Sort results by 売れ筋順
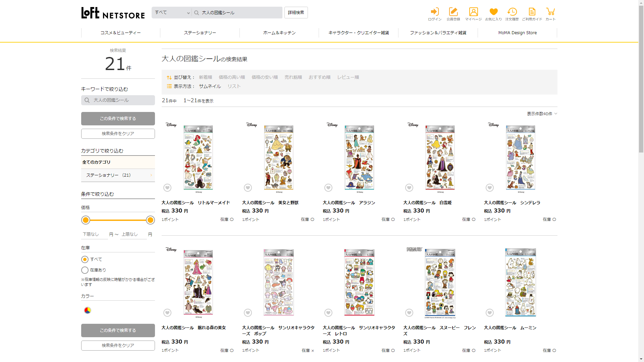The width and height of the screenshot is (644, 362). coord(293,77)
